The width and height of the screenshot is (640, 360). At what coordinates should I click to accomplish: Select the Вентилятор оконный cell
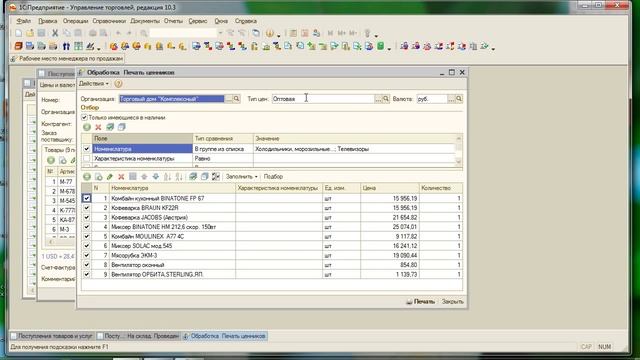[x=173, y=265]
